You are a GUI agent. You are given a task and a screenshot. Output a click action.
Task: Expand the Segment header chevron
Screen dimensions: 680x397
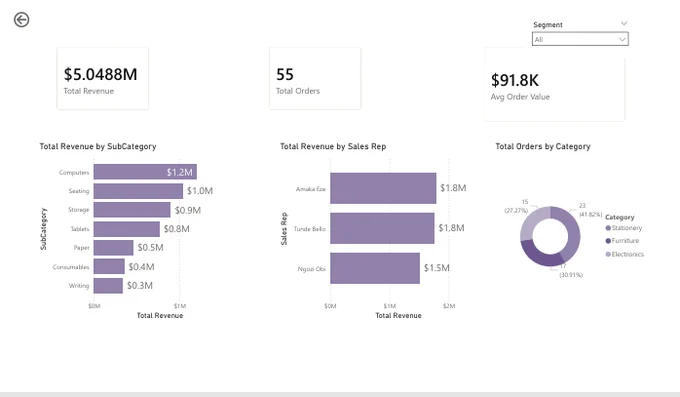click(624, 23)
